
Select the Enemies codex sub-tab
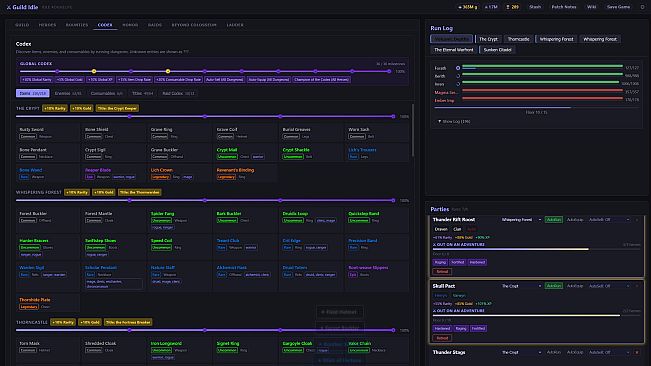pos(68,93)
